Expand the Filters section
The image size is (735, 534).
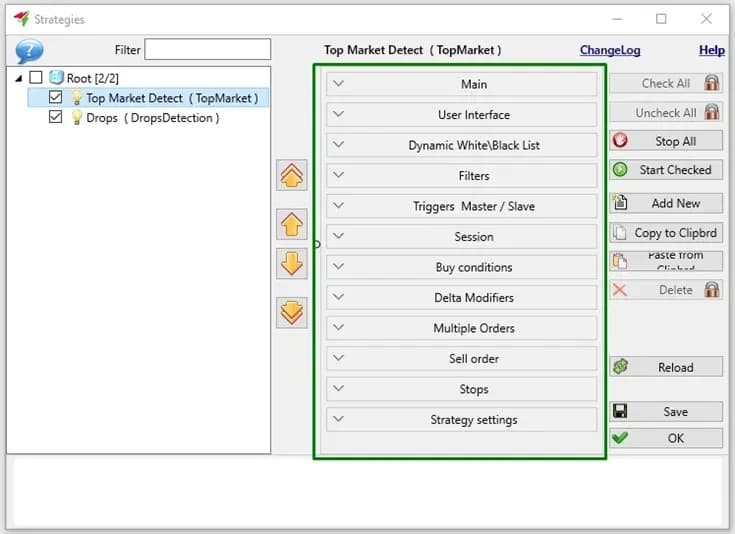click(x=461, y=176)
